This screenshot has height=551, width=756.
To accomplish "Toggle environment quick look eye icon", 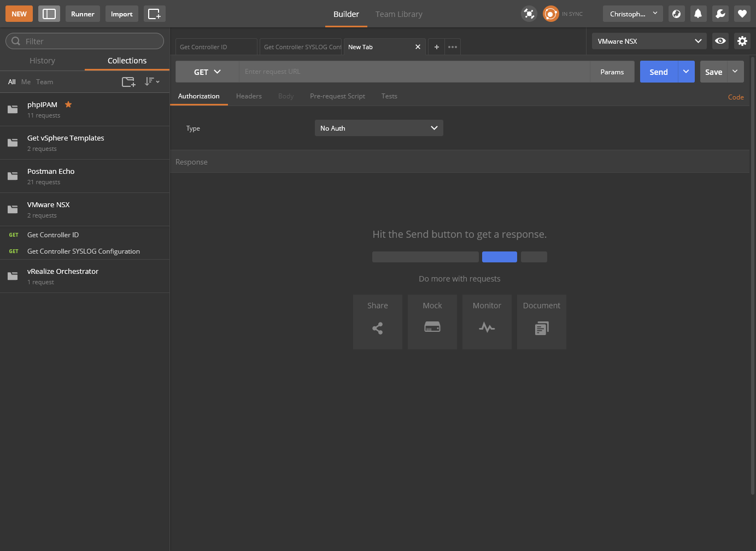I will point(720,41).
